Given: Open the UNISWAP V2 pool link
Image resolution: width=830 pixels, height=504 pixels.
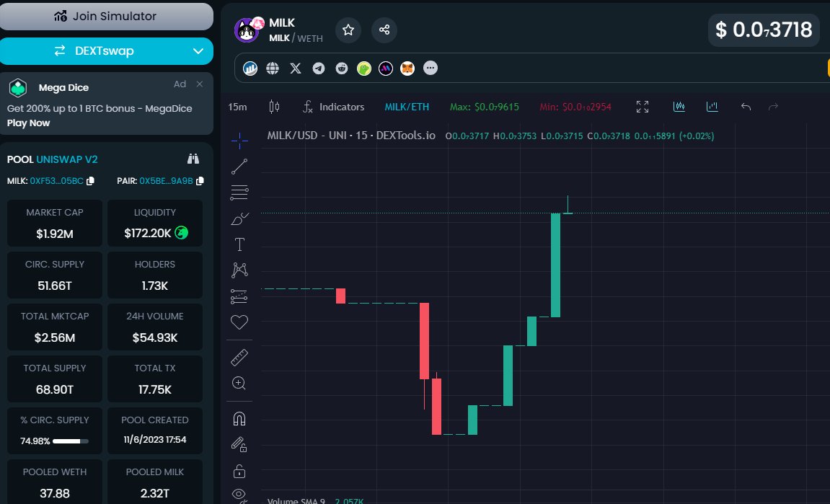Looking at the screenshot, I should click(66, 159).
